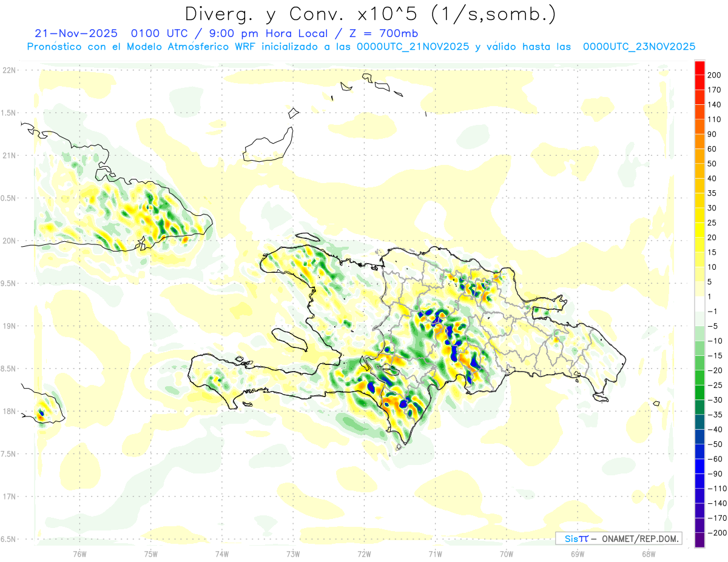This screenshot has height=562, width=728.
Task: Click the initialization time '0000UTC_21NOV2025'
Action: pyautogui.click(x=413, y=47)
